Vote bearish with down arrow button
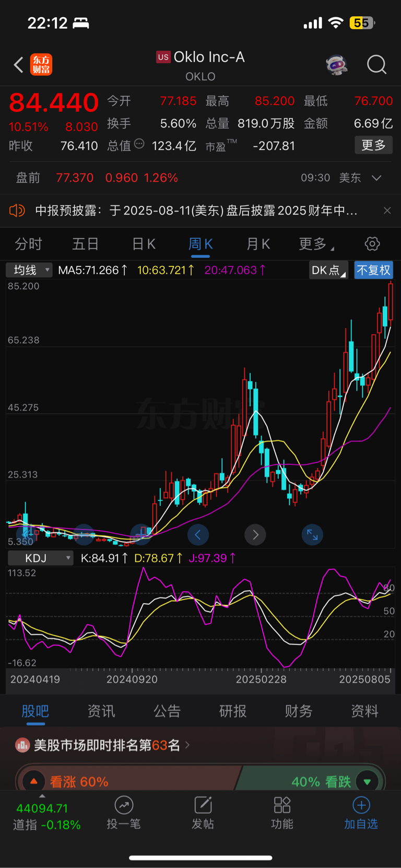Screen dimensions: 401x868 (x=367, y=781)
